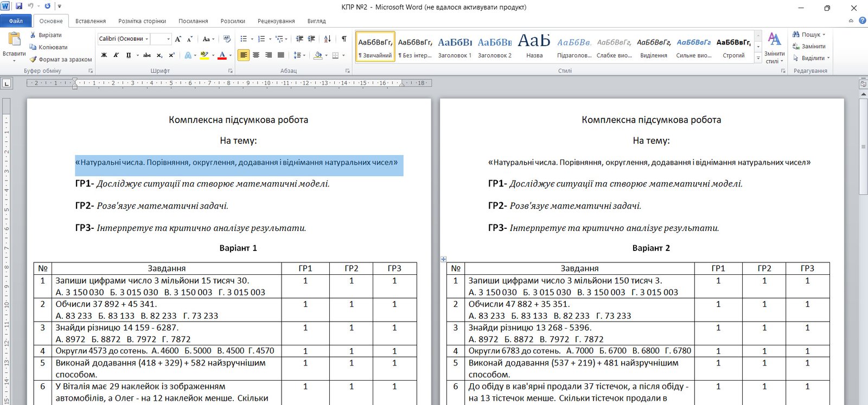The height and width of the screenshot is (405, 868).
Task: Switch to the Рецензування ribbon tab
Action: click(276, 21)
